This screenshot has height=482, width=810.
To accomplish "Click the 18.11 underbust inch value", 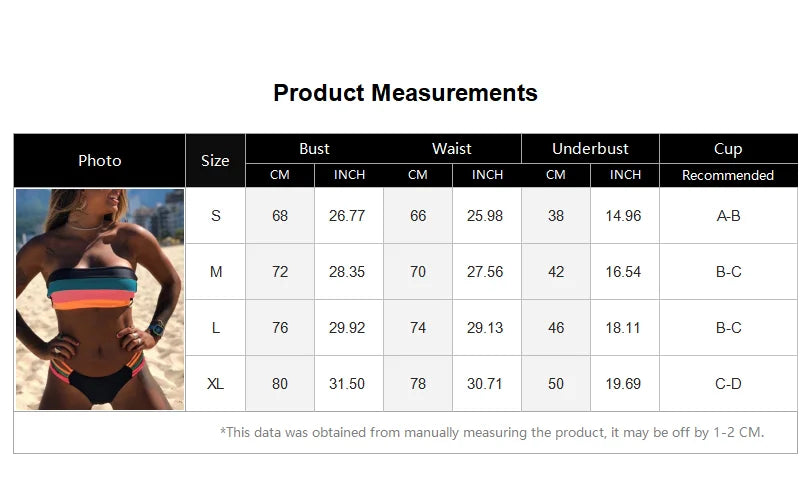I will (x=624, y=327).
